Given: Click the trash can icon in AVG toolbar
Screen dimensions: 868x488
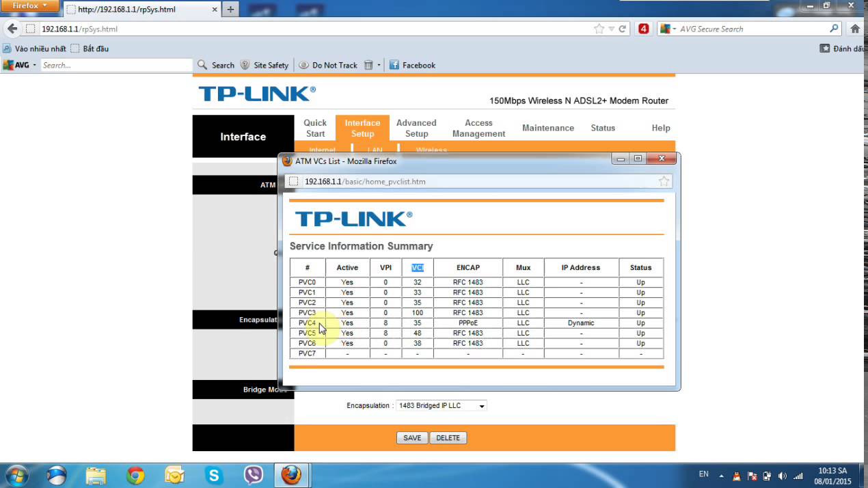Looking at the screenshot, I should point(368,65).
